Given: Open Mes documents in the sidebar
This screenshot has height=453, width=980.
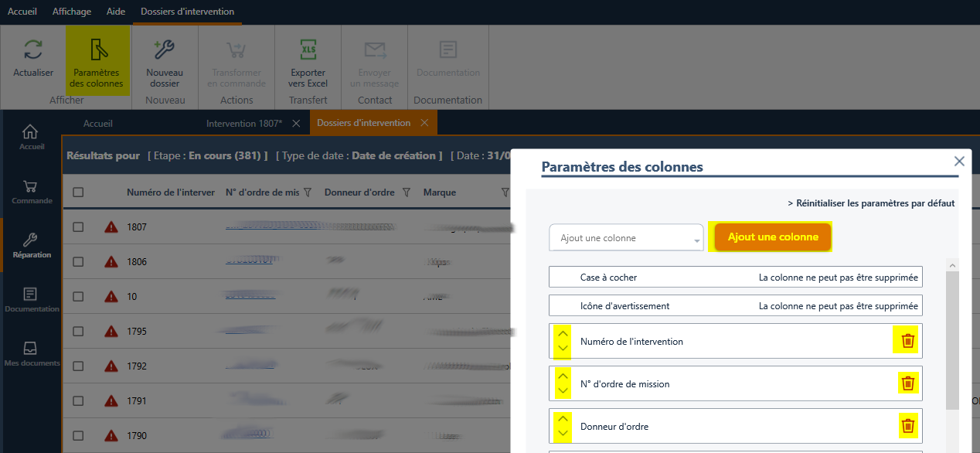Looking at the screenshot, I should 32,354.
